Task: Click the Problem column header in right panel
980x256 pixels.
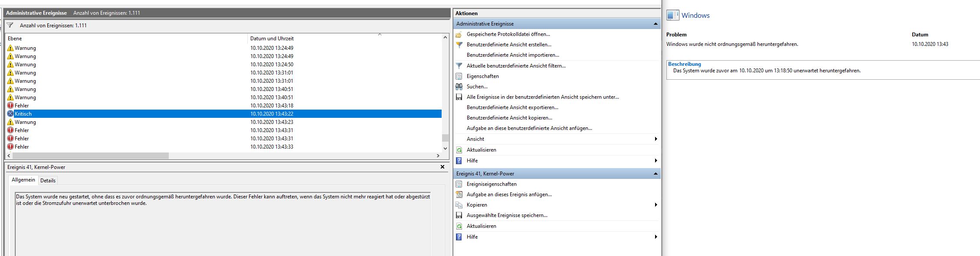Action: pyautogui.click(x=676, y=35)
